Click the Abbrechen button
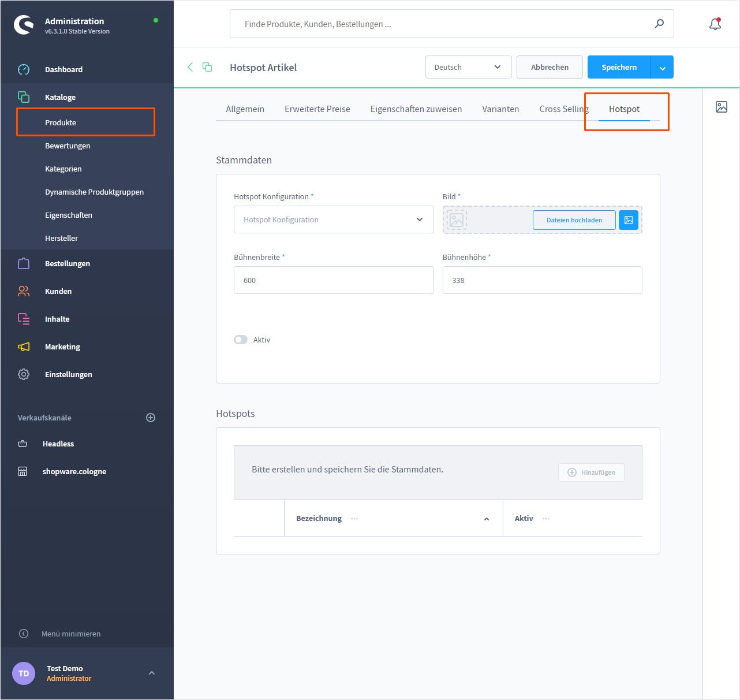Image resolution: width=740 pixels, height=700 pixels. [550, 67]
